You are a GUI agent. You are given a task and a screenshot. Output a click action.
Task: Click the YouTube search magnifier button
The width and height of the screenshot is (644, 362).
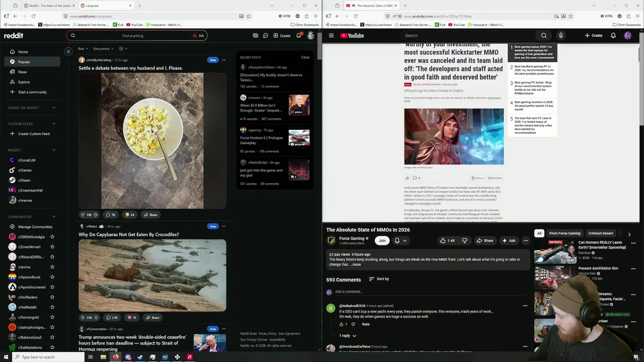(544, 36)
